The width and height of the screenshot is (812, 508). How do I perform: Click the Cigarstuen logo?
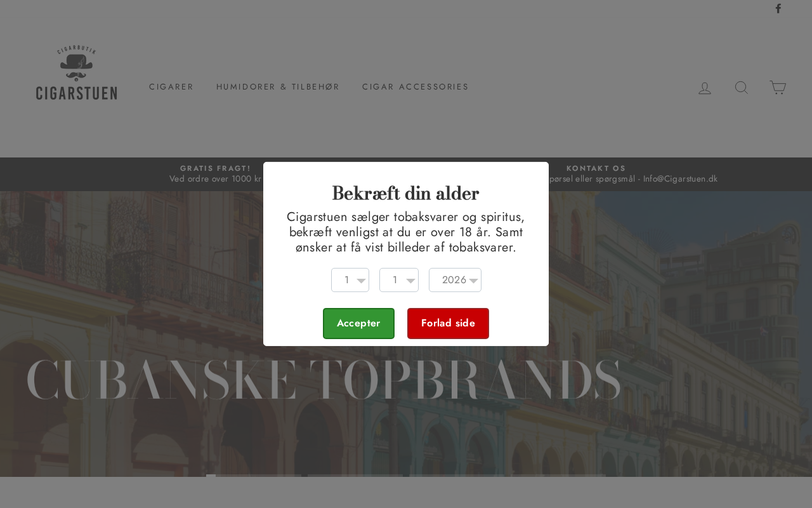pos(76,74)
